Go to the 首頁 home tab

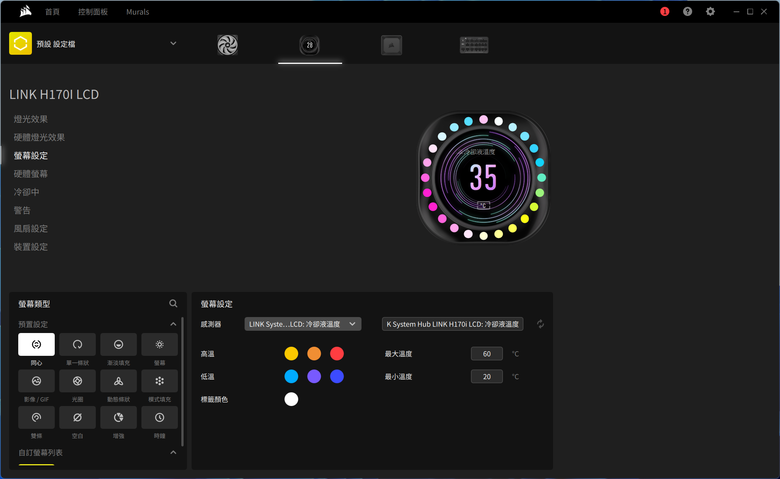click(52, 12)
